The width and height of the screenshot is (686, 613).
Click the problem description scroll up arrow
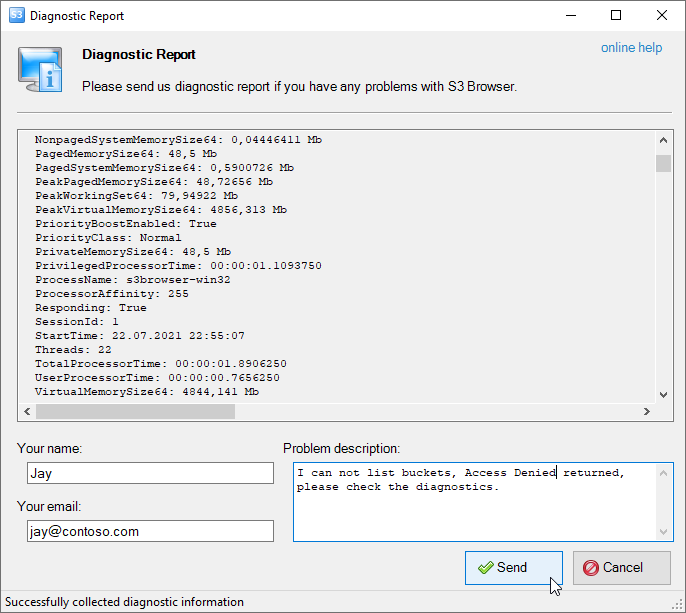664,473
